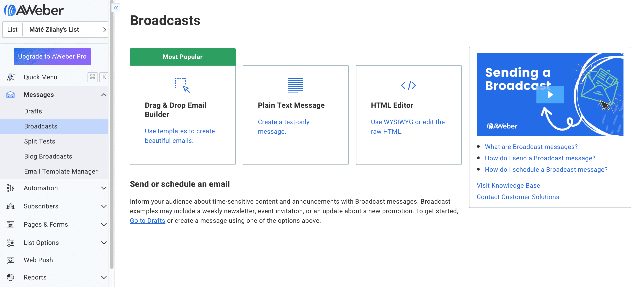Screen dimensions: 644x287
Task: Follow the Go to Drafts link
Action: 147,221
